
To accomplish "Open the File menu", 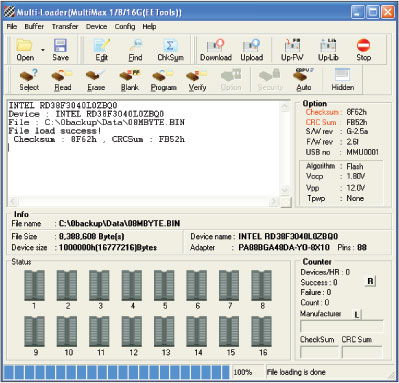I will pyautogui.click(x=12, y=26).
